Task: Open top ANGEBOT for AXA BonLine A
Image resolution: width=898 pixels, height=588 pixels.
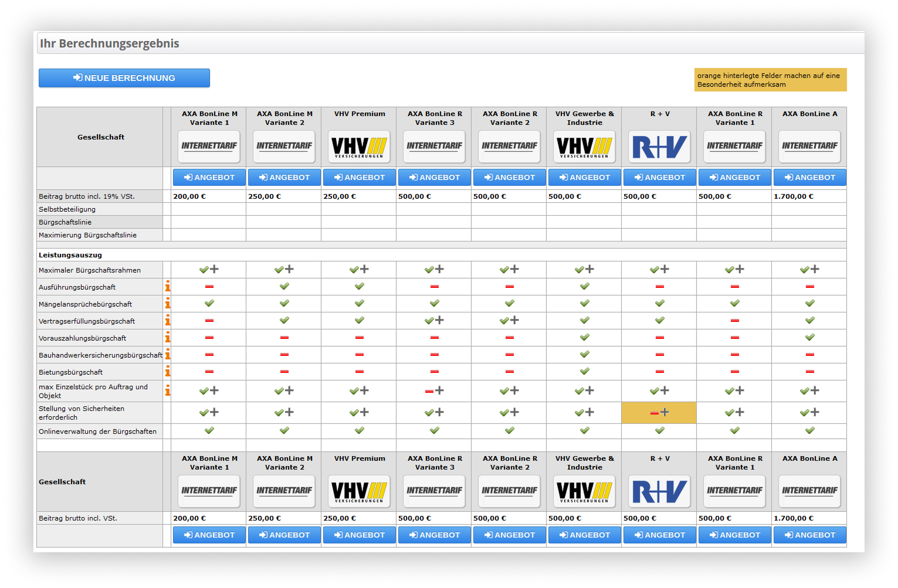Action: tap(810, 177)
